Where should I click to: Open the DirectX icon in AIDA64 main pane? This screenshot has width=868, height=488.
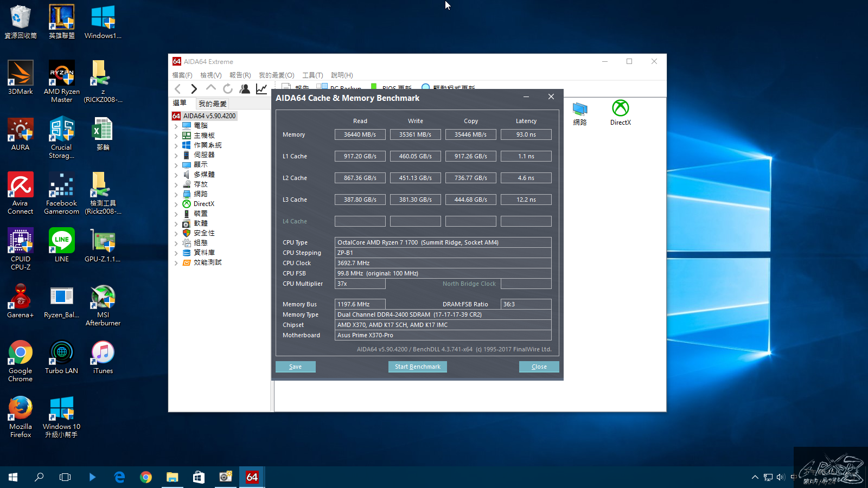point(621,113)
